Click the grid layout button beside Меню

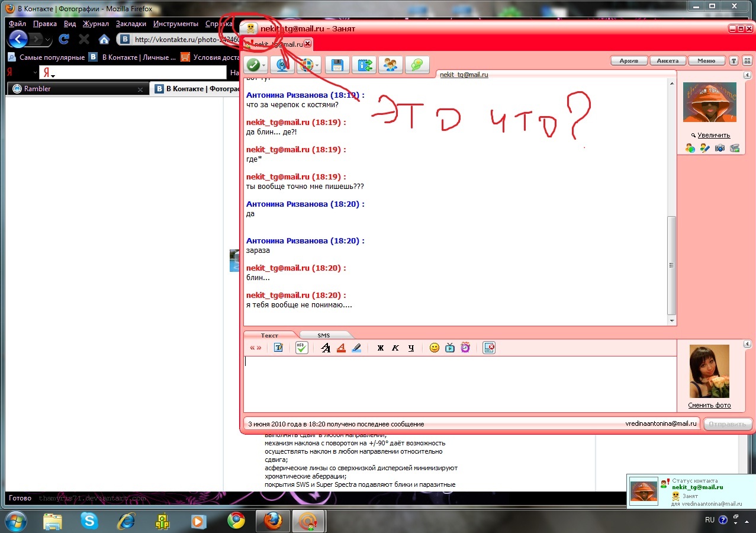(747, 61)
